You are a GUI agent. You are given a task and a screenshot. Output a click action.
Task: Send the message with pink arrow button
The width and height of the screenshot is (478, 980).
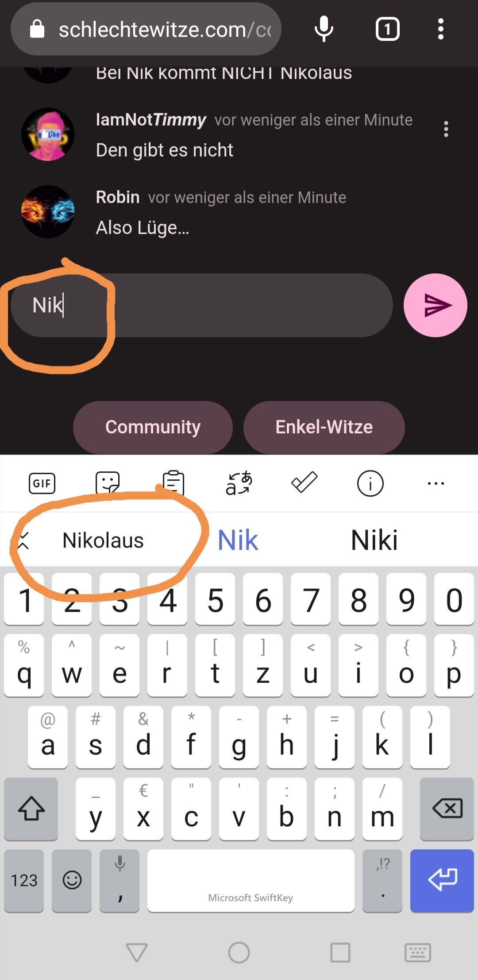coord(436,305)
